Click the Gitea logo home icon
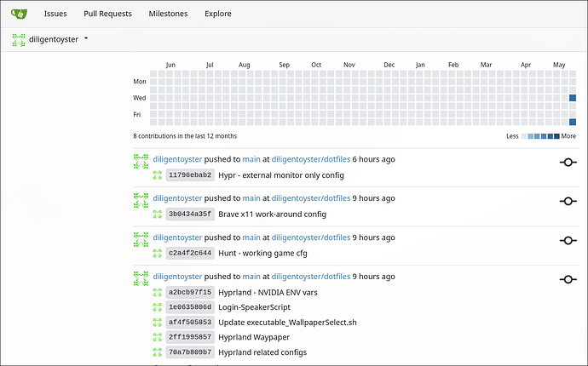Viewport: 588px width, 366px height. (x=19, y=14)
